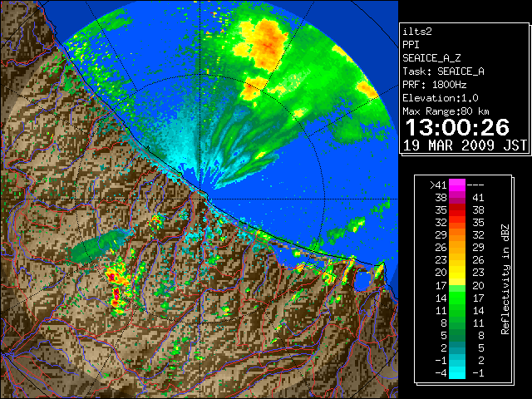Click the 'ilts2' site label
Viewport: 532px width, 399px height.
click(x=417, y=32)
